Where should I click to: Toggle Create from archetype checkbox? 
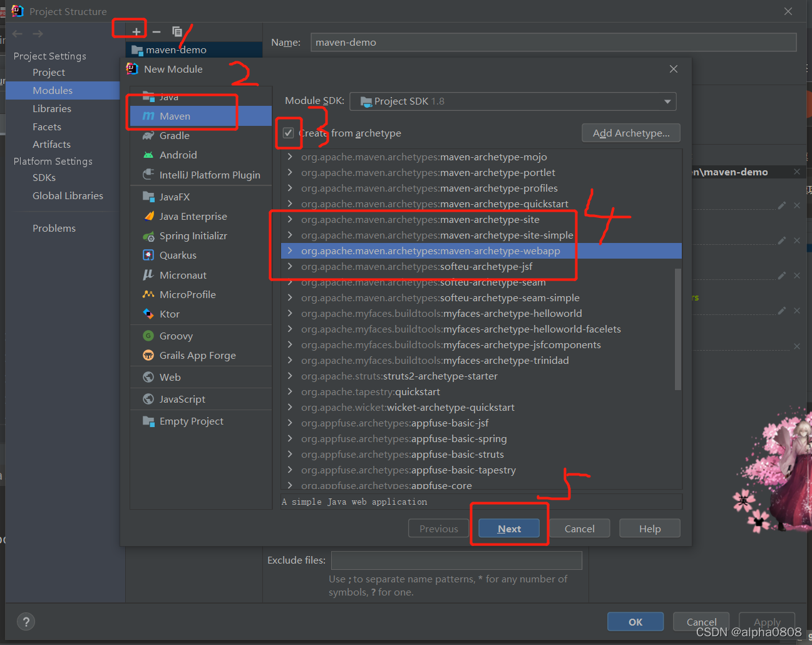point(289,133)
